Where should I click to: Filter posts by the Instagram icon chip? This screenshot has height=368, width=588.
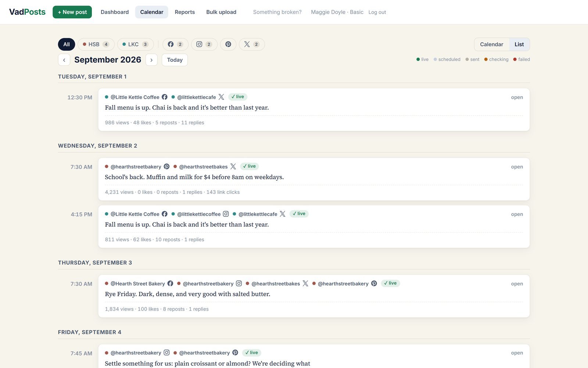pyautogui.click(x=204, y=44)
